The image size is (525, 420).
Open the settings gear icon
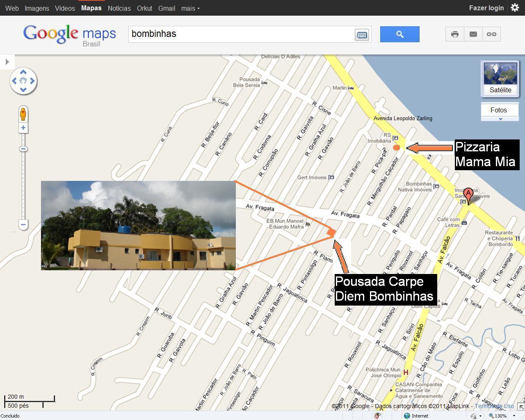[x=515, y=8]
